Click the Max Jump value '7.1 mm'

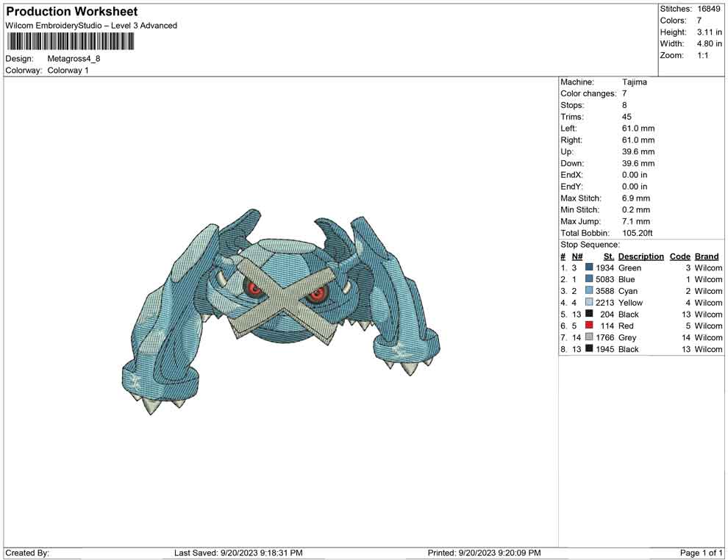[x=636, y=221]
